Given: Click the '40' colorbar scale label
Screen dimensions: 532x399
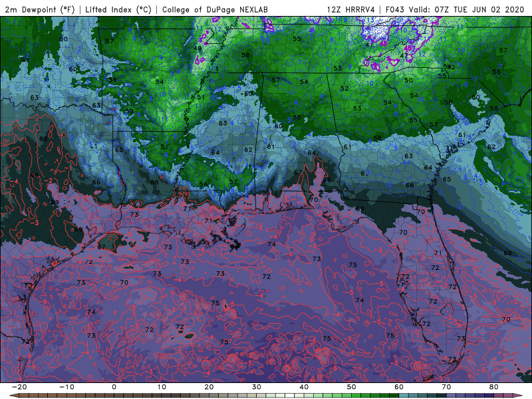Looking at the screenshot, I should (304, 387).
